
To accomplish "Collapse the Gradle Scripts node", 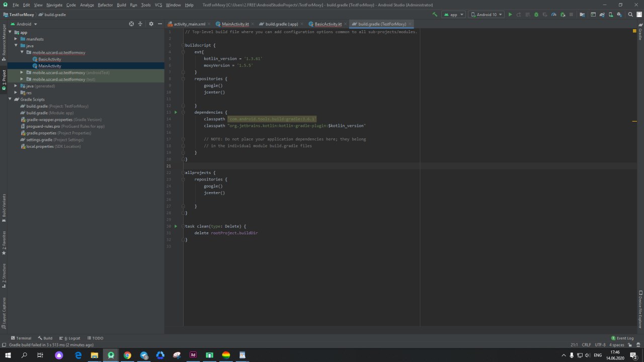I will click(10, 99).
